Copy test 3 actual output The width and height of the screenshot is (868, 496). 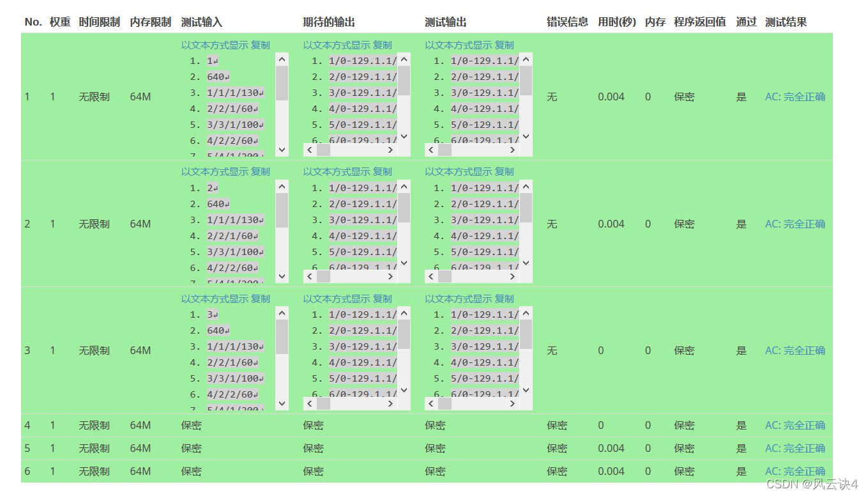pyautogui.click(x=505, y=298)
